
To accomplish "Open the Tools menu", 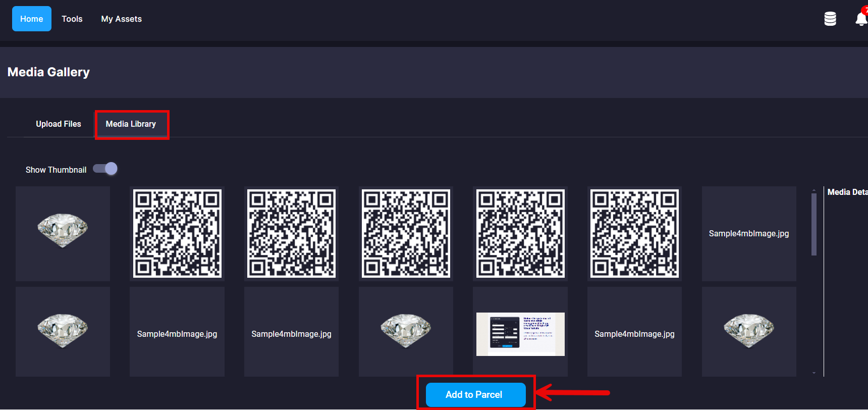I will coord(72,19).
